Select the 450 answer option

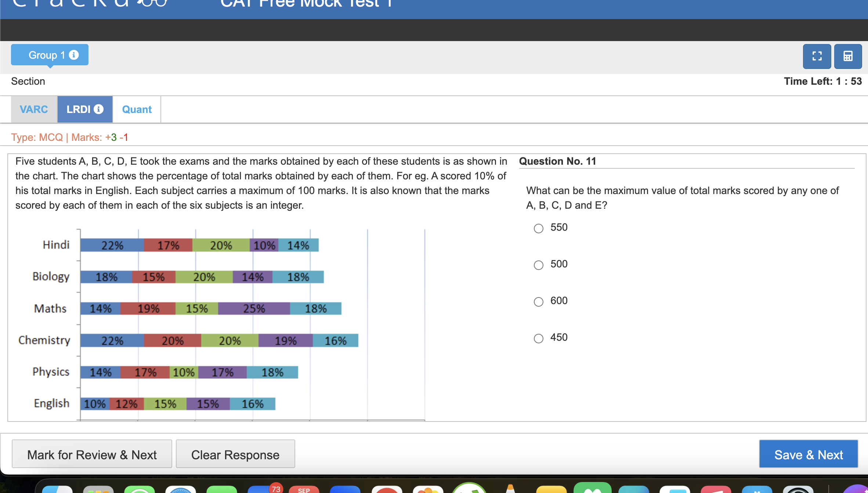click(x=538, y=338)
